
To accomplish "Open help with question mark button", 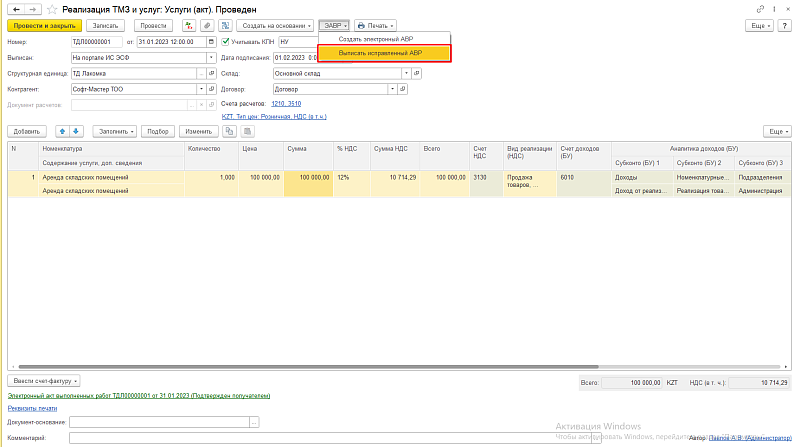I will point(787,24).
